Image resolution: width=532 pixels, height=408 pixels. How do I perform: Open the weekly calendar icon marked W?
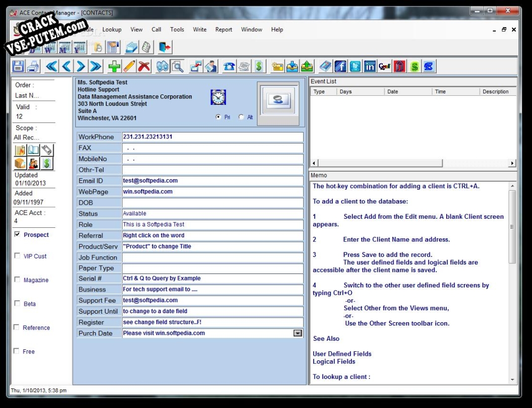click(50, 47)
